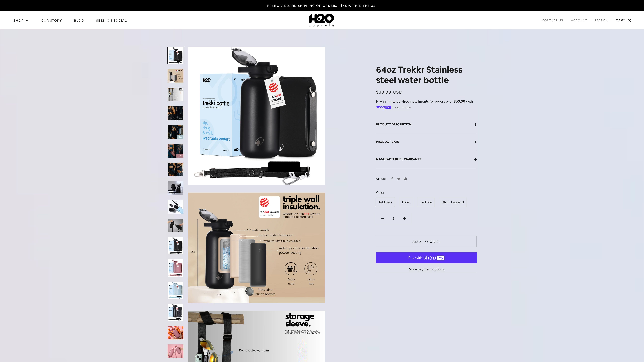The image size is (644, 362).
Task: Select the Ice Blue color option
Action: click(x=426, y=202)
